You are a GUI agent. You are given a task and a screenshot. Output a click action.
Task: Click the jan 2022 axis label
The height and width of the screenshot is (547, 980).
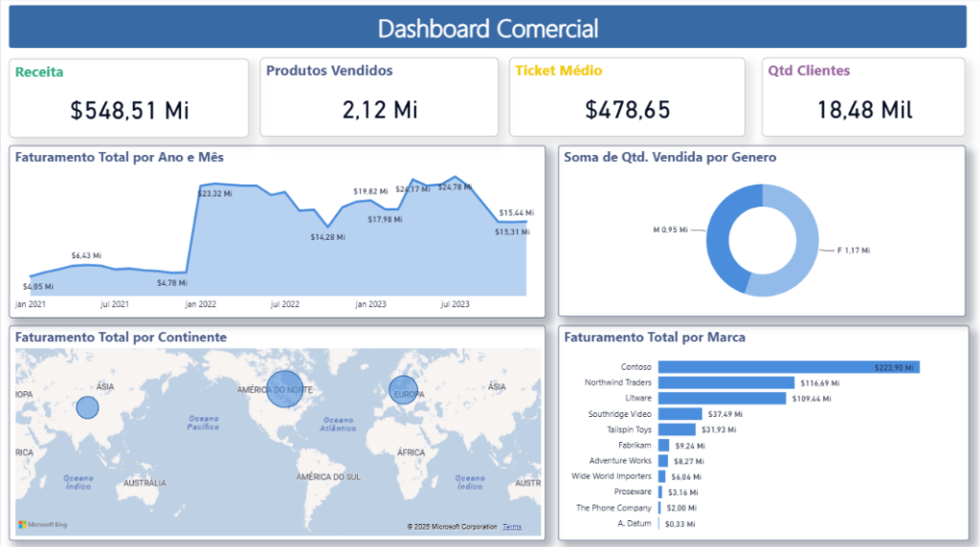(201, 304)
